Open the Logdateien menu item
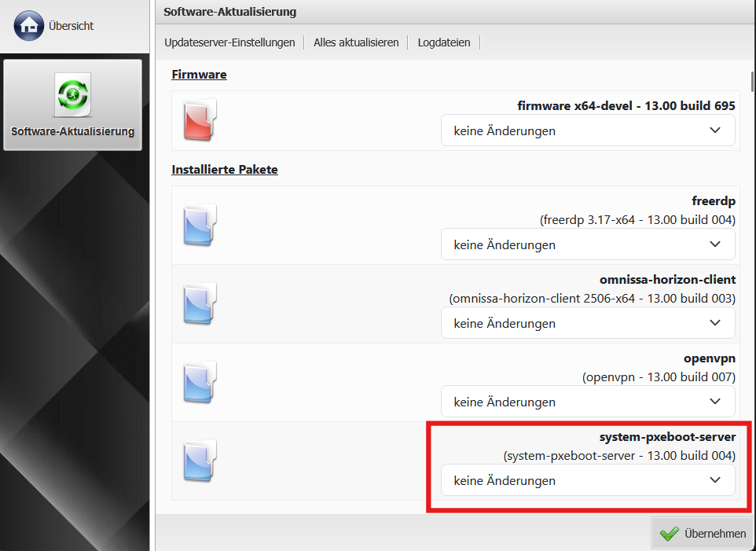 [444, 42]
